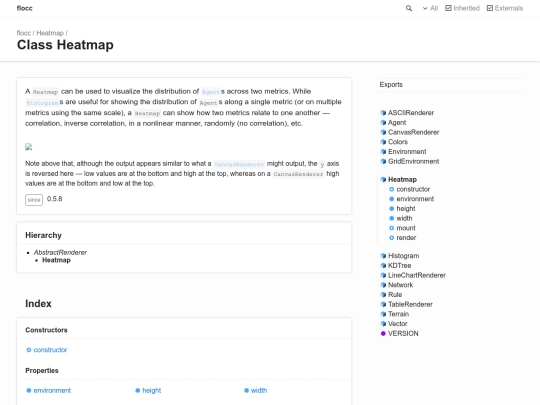Go to Heatmap in the breadcrumb
540x405 pixels.
click(50, 33)
